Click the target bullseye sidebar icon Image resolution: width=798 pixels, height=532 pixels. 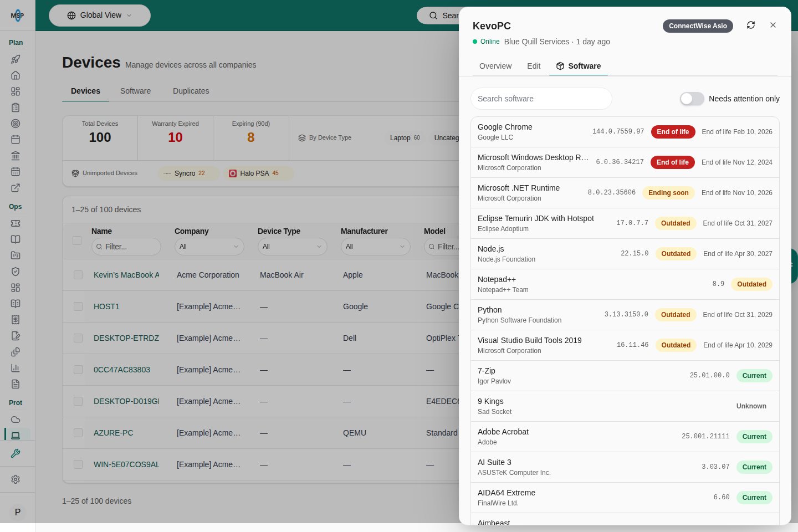(x=16, y=124)
